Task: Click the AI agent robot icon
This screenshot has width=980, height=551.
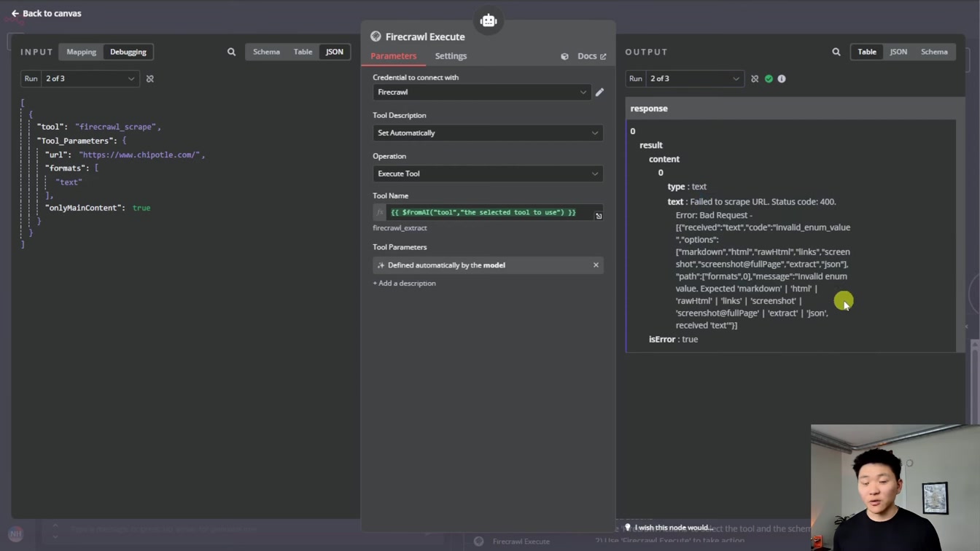Action: tap(489, 20)
